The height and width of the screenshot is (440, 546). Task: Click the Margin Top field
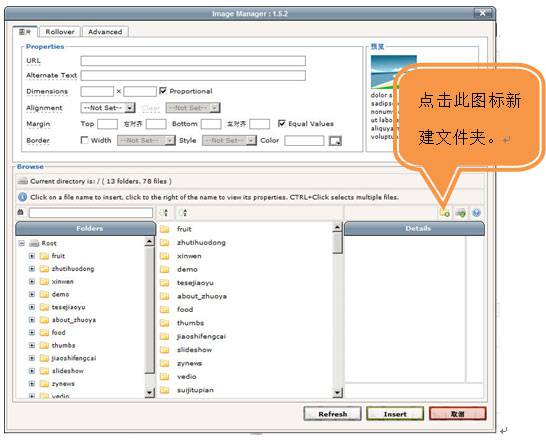108,124
